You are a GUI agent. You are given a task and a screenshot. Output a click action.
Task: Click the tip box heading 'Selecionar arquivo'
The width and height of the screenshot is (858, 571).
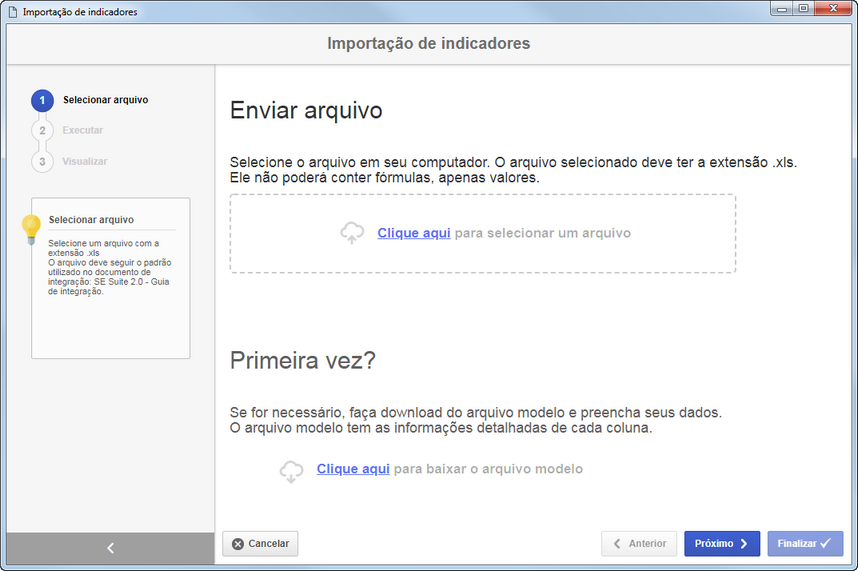click(x=91, y=219)
